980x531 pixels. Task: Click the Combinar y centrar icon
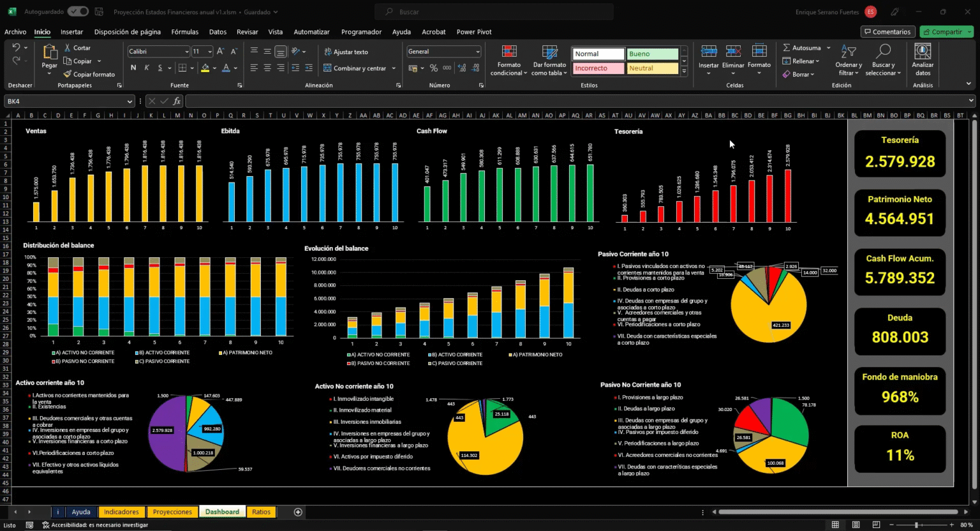pyautogui.click(x=327, y=68)
